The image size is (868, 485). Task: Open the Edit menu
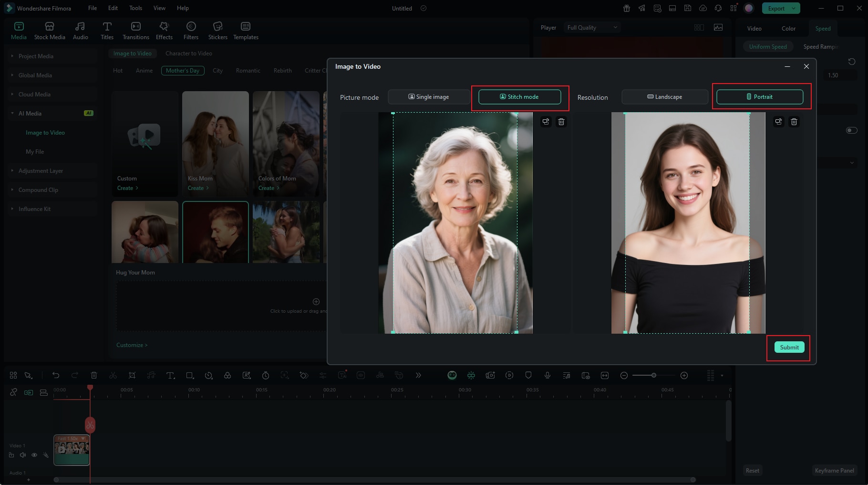coord(113,8)
